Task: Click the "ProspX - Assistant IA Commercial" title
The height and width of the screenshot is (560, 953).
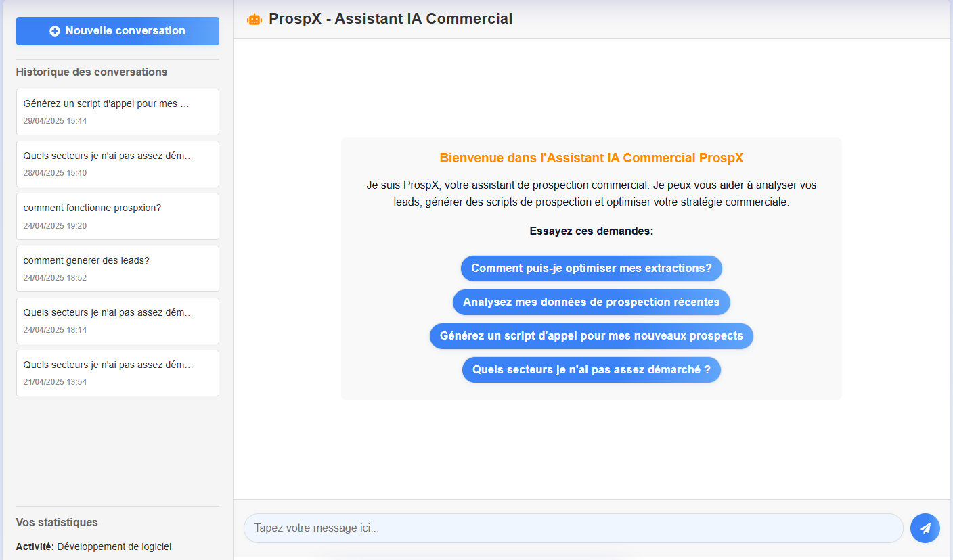Action: (390, 19)
